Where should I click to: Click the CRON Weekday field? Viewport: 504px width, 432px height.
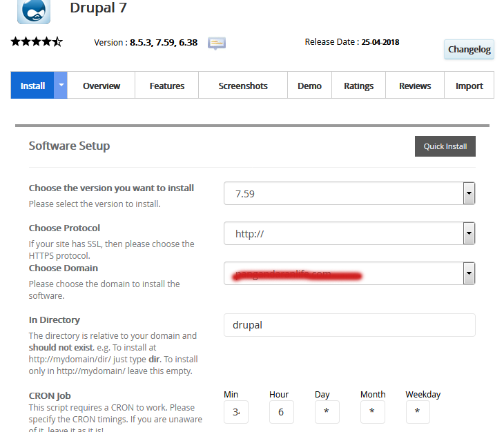[418, 412]
